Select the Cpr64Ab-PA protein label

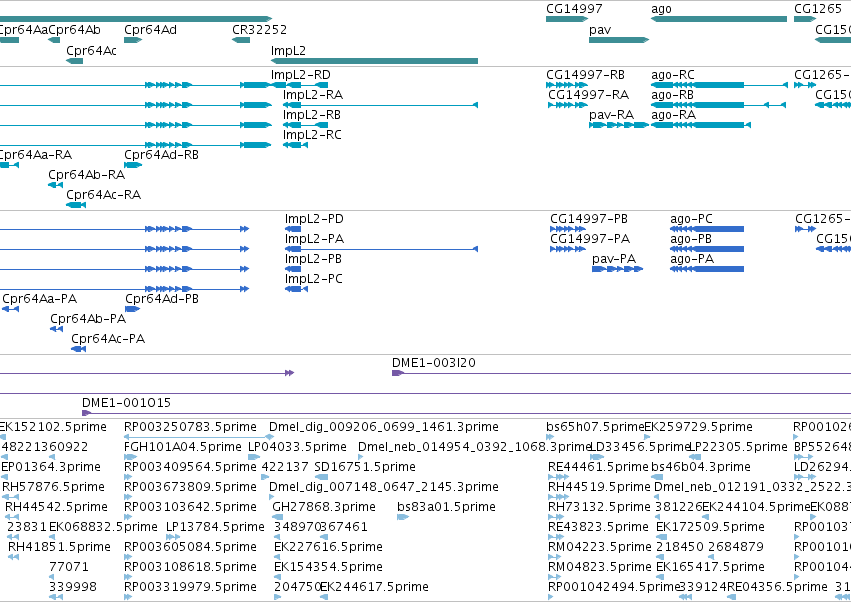[88, 319]
